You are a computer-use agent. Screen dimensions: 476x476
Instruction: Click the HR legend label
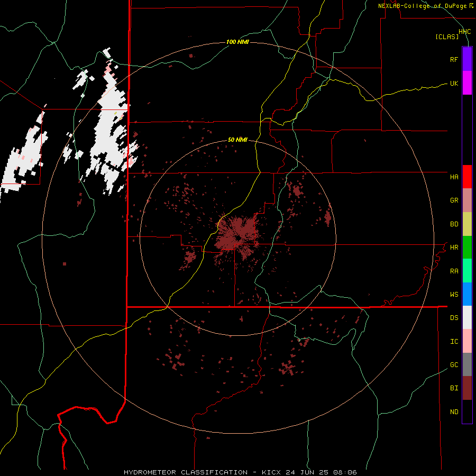click(454, 248)
